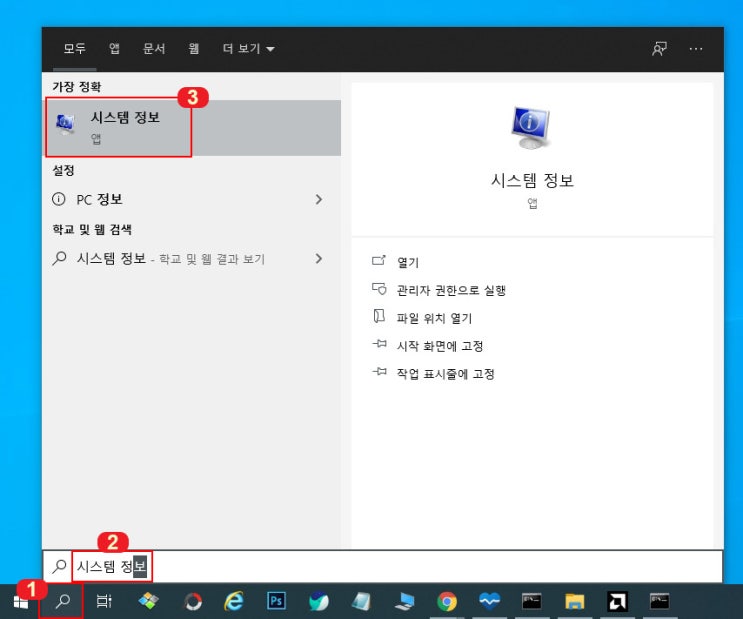Launch Photoshop from the taskbar
Viewport: 743px width, 619px height.
coord(276,601)
